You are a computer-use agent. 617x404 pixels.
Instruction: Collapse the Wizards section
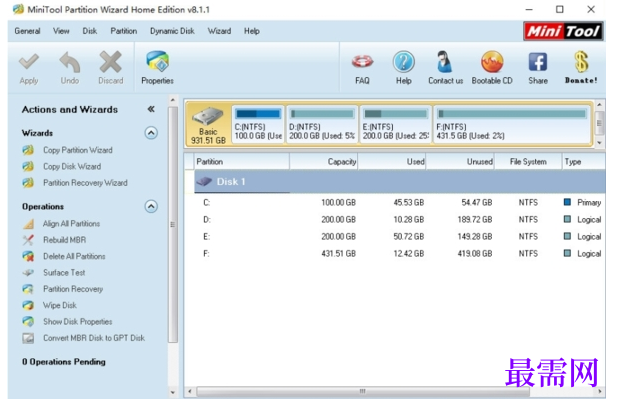tap(151, 133)
